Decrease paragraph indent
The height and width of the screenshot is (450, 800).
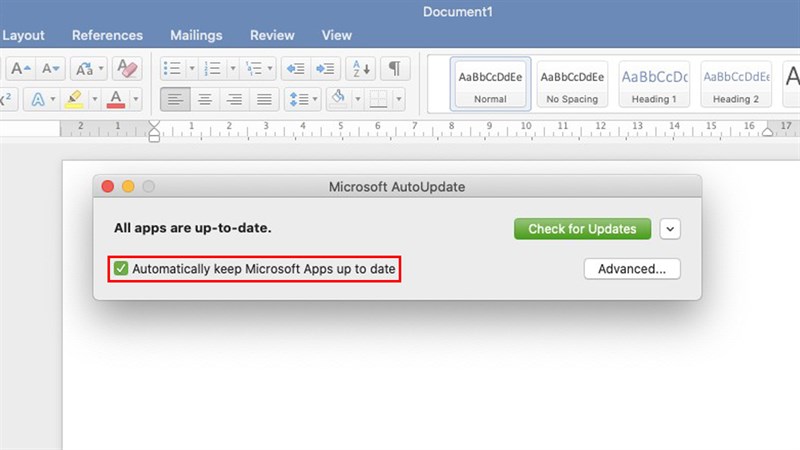click(x=295, y=68)
